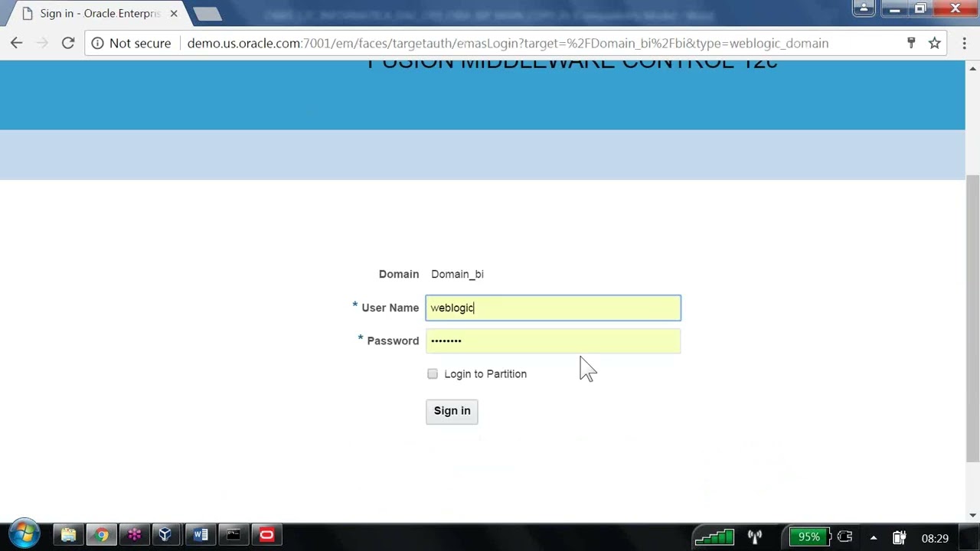Show hidden tray icons arrow
Image resolution: width=980 pixels, height=551 pixels.
click(x=873, y=538)
